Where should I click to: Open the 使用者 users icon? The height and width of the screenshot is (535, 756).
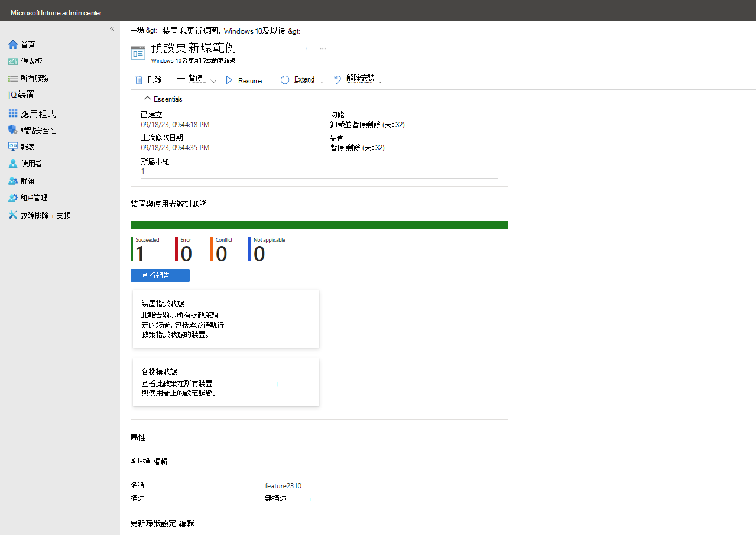(13, 164)
